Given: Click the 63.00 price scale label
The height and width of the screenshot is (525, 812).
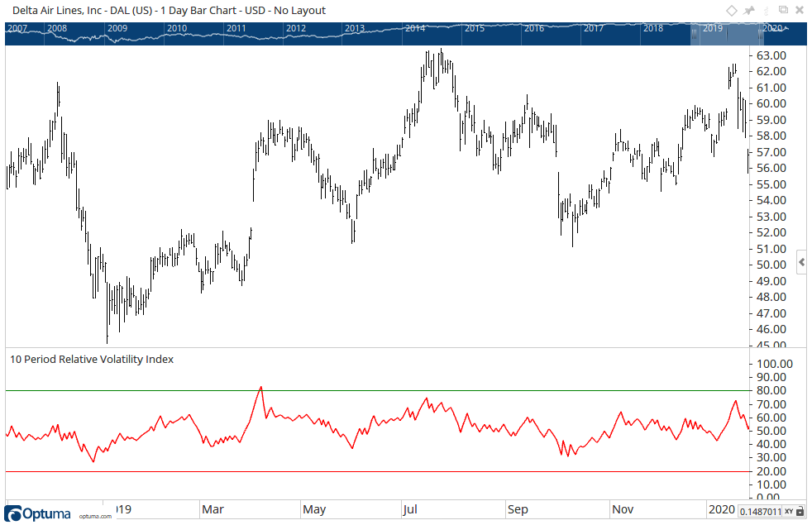Looking at the screenshot, I should [x=771, y=55].
